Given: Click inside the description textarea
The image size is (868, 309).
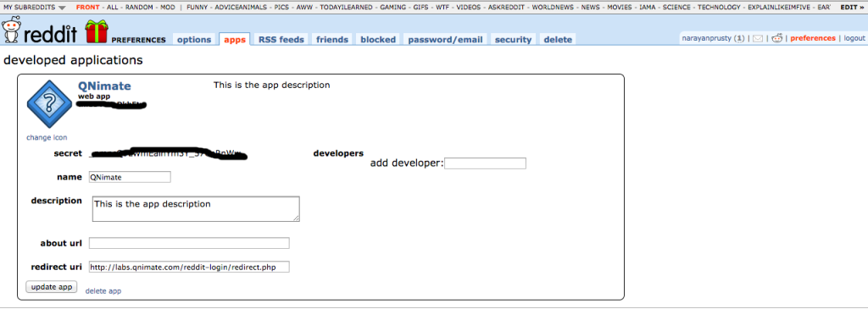Looking at the screenshot, I should point(196,209).
